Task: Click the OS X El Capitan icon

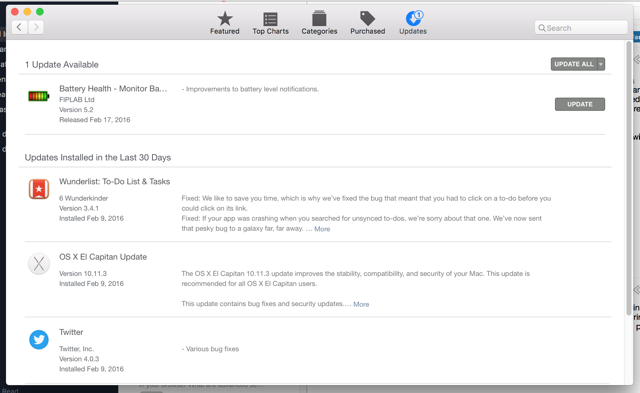Action: point(39,264)
